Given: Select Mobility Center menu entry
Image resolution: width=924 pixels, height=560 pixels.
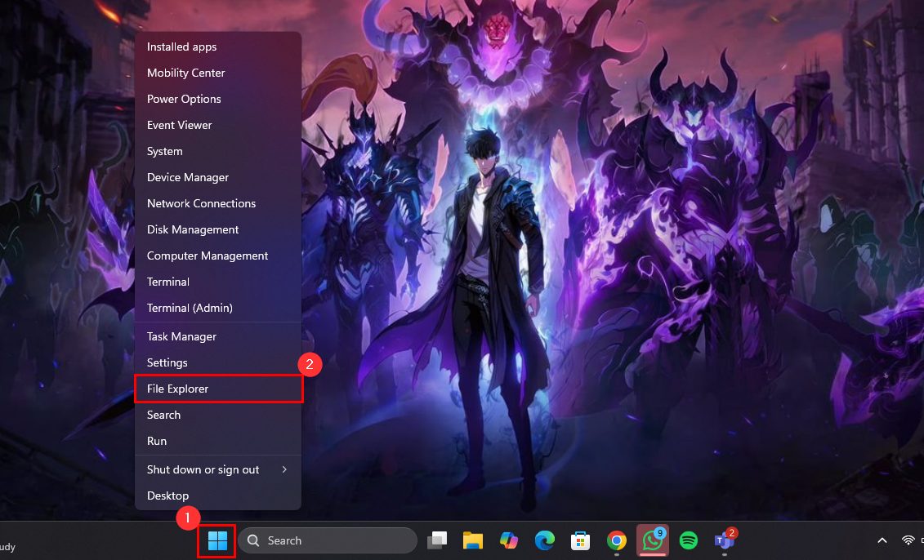Looking at the screenshot, I should point(218,73).
